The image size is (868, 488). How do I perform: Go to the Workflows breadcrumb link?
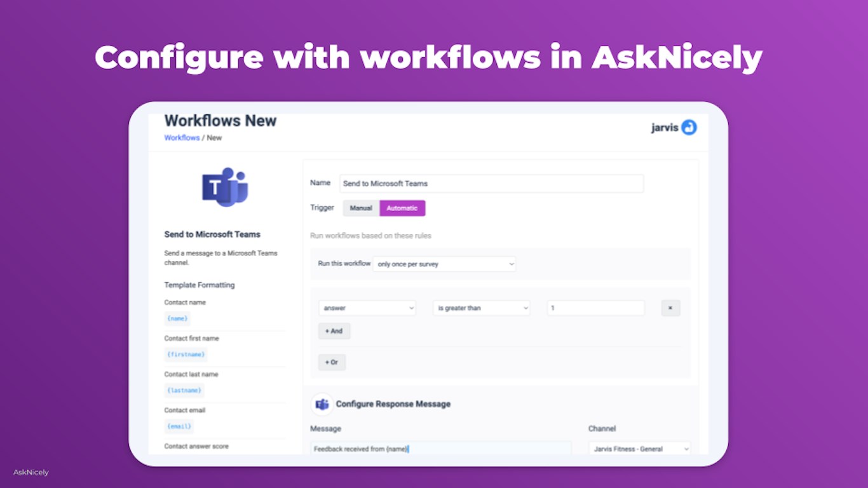pos(182,138)
